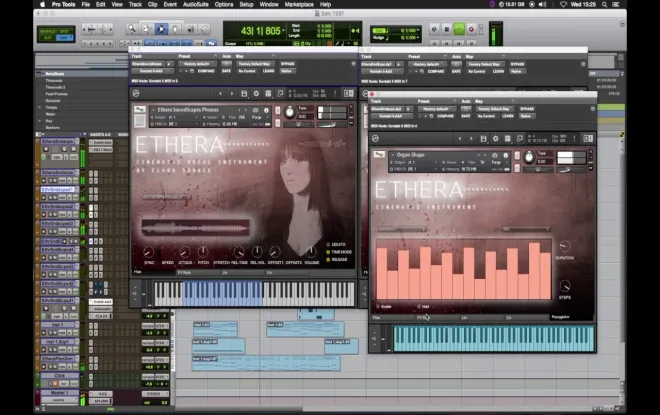660x415 pixels.
Task: Open macOS Spotlight search icon
Action: (604, 5)
